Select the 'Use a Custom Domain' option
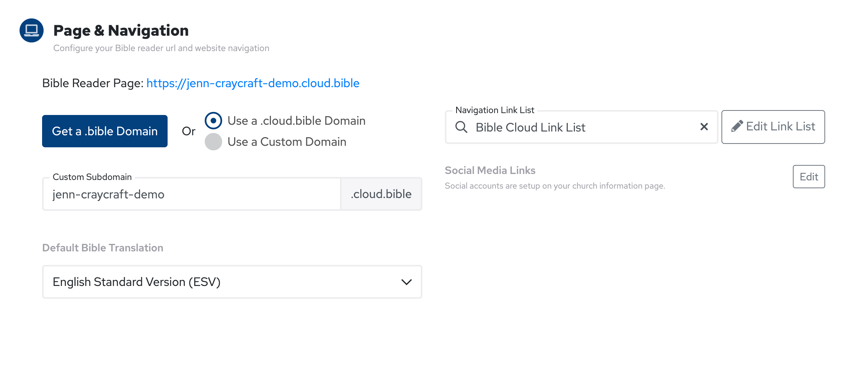Viewport: 868px width, 375px height. (213, 142)
